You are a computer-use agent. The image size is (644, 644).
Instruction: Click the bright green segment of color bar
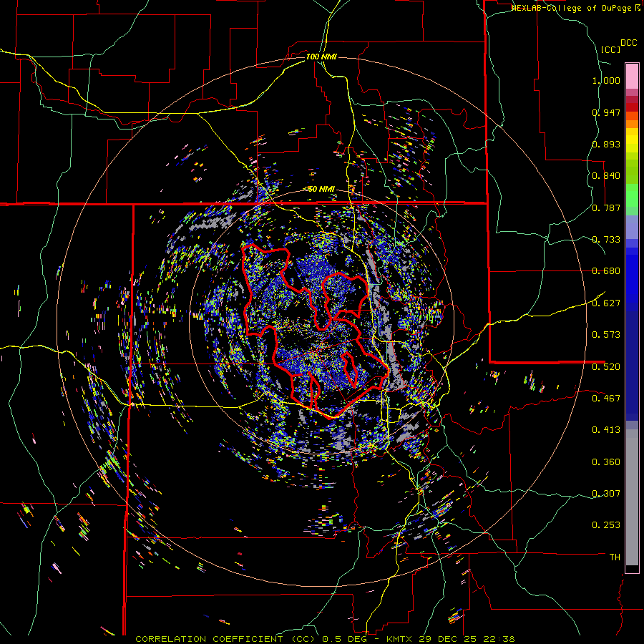(x=632, y=195)
